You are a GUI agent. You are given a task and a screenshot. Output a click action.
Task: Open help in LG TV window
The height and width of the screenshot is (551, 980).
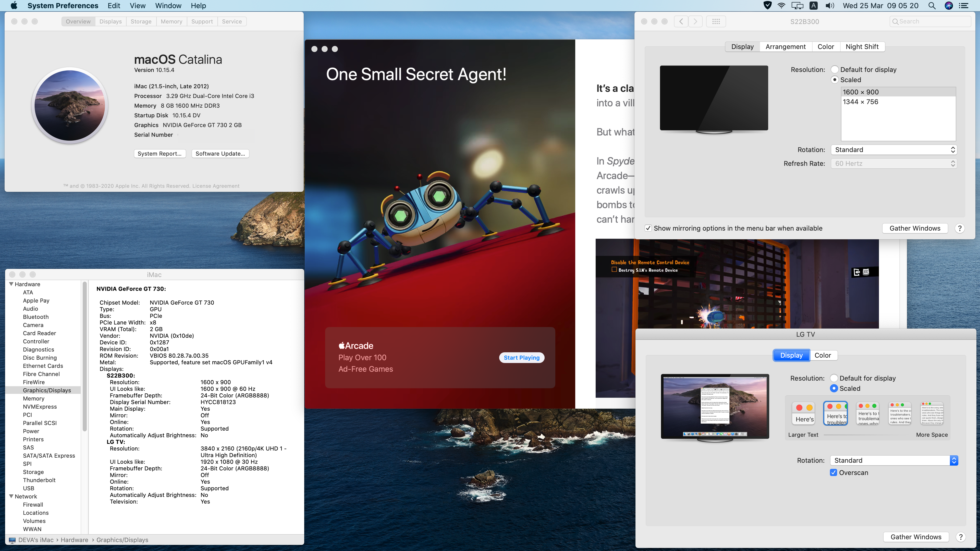coord(961,537)
